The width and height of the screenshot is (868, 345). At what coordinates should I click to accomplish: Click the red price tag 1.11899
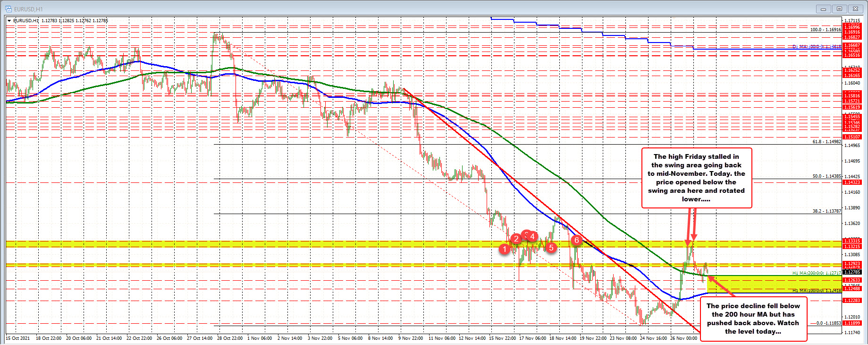852,323
